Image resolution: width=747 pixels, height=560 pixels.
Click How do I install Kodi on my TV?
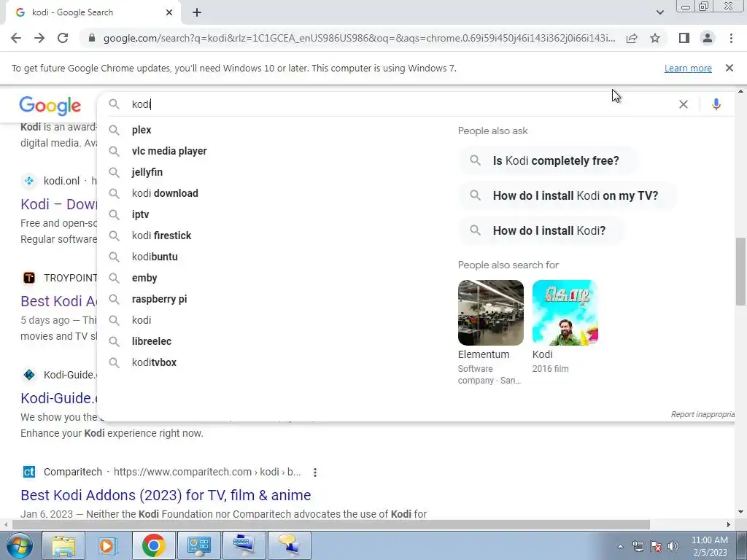[568, 195]
